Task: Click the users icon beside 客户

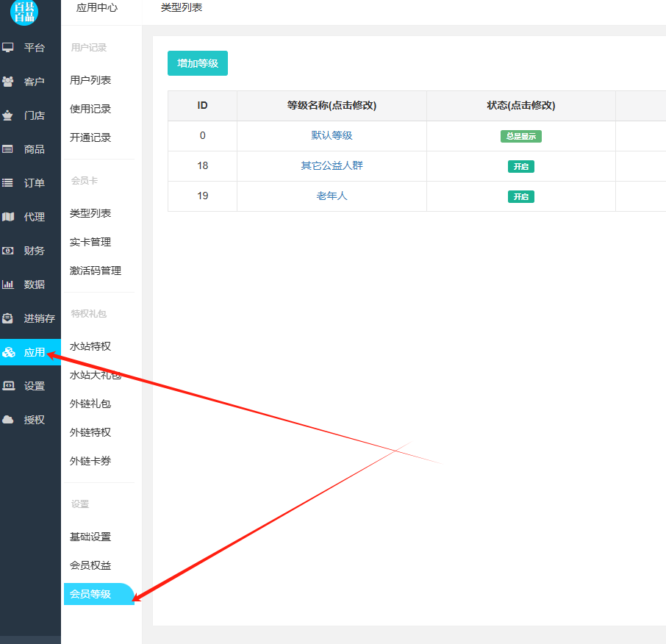Action: [8, 82]
